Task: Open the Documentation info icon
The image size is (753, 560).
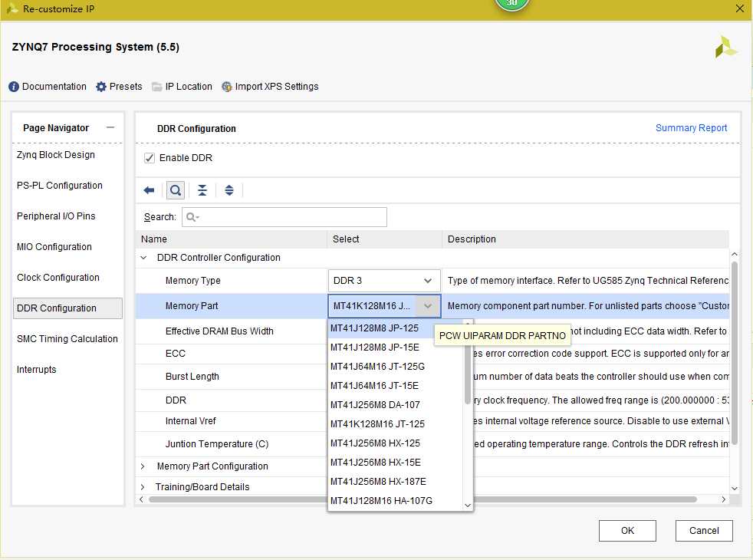Action: click(x=14, y=87)
